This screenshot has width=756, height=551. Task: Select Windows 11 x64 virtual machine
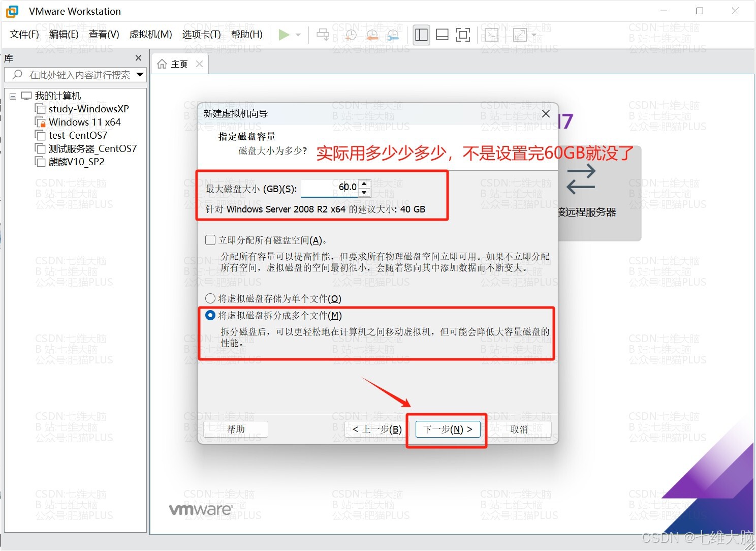pyautogui.click(x=85, y=122)
